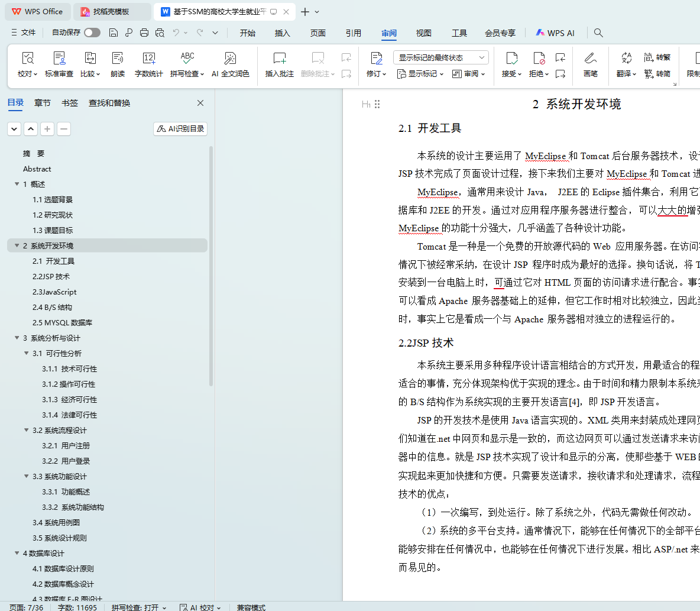Collapse the '3.1 可行性分析' tree node

click(x=27, y=354)
